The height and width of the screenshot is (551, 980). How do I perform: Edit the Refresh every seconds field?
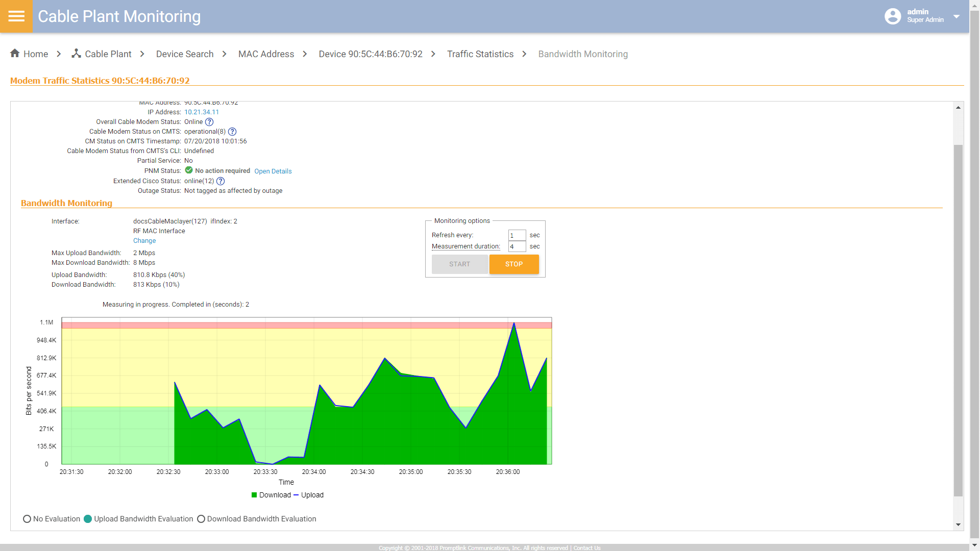click(x=517, y=235)
